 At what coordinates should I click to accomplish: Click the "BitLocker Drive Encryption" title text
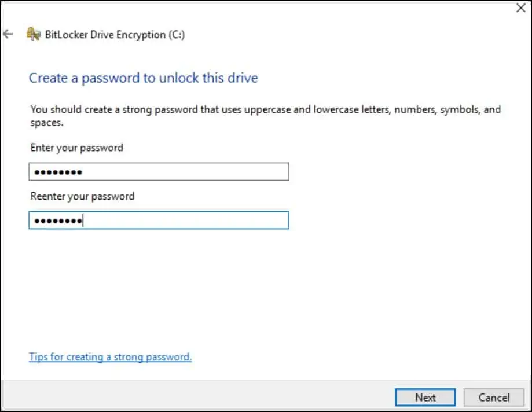pos(105,35)
